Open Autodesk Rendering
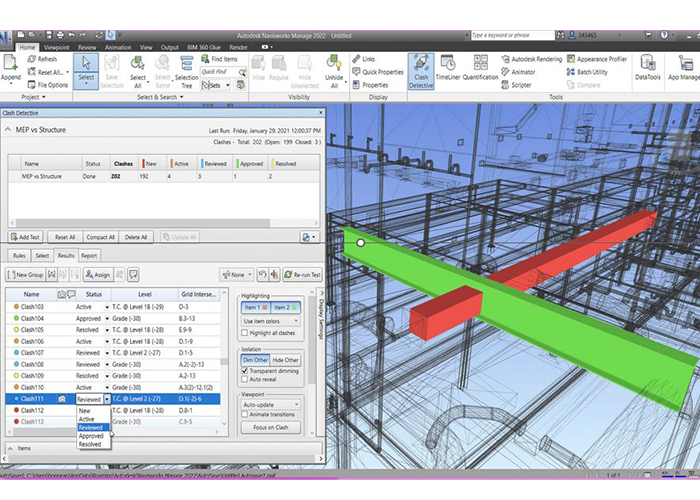Image resolution: width=700 pixels, height=500 pixels. (531, 59)
